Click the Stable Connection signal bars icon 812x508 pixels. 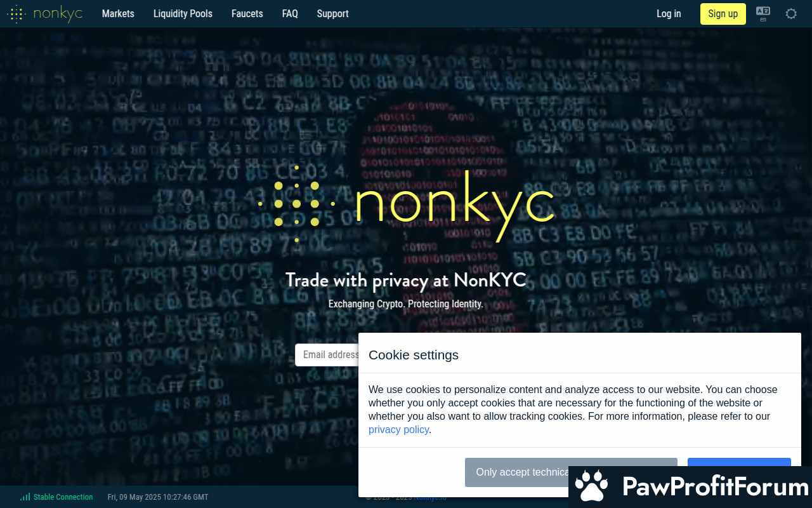click(25, 497)
